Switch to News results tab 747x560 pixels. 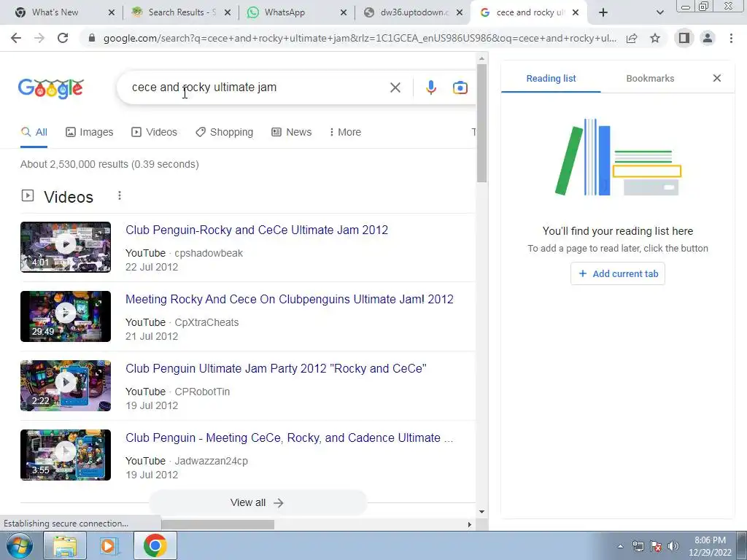pos(292,133)
